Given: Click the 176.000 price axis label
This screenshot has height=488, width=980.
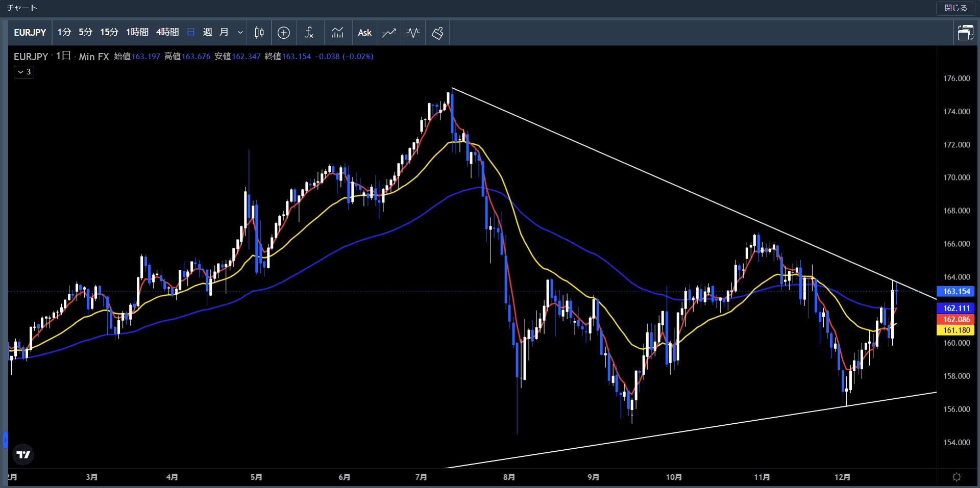Looking at the screenshot, I should [x=957, y=79].
